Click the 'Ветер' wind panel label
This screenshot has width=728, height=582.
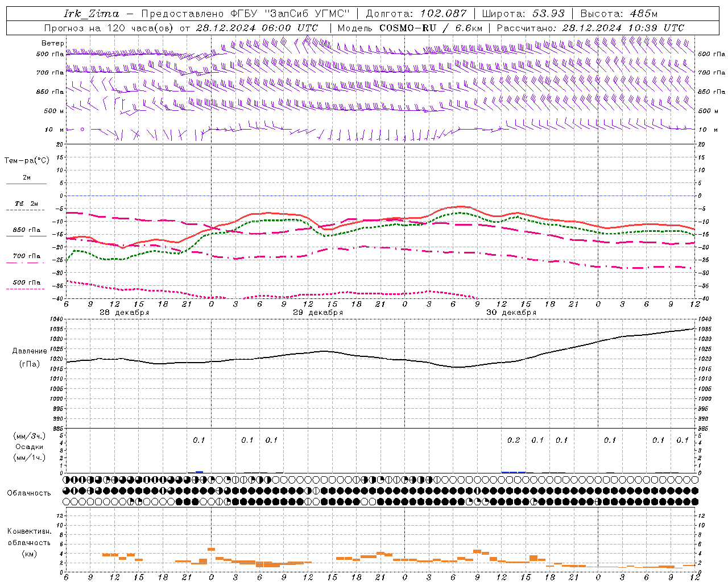click(52, 43)
